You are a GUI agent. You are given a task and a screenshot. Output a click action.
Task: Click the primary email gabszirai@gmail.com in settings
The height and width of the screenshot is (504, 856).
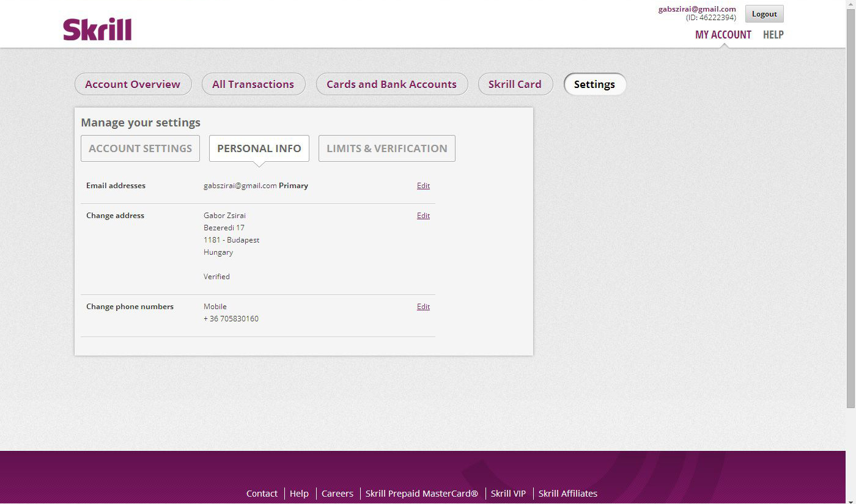pos(240,186)
